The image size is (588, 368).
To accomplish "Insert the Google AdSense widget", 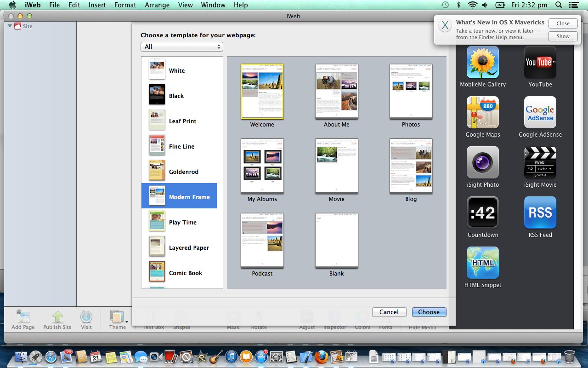I will click(x=540, y=112).
